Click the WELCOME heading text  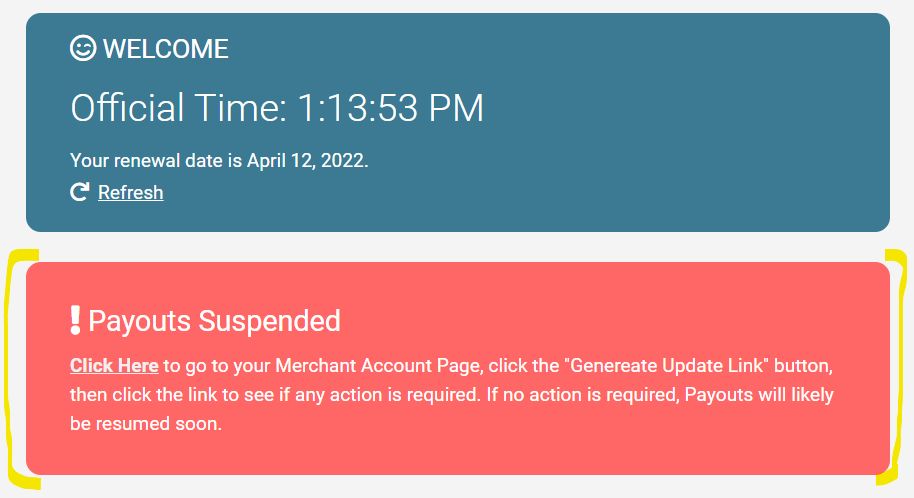166,48
